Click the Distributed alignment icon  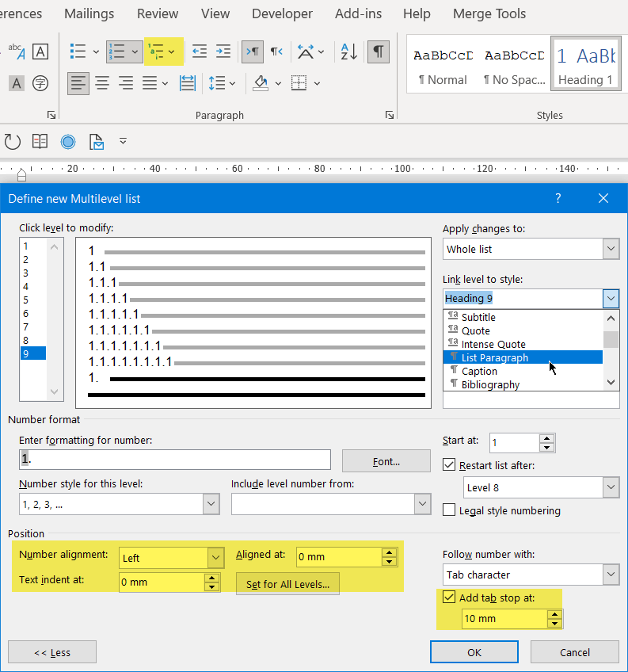[x=188, y=83]
